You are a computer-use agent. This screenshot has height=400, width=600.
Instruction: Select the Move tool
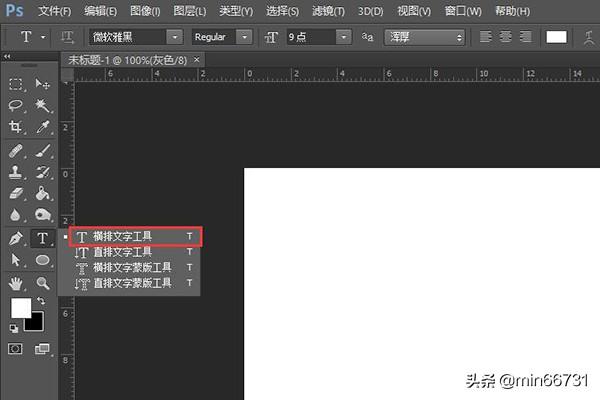[42, 84]
